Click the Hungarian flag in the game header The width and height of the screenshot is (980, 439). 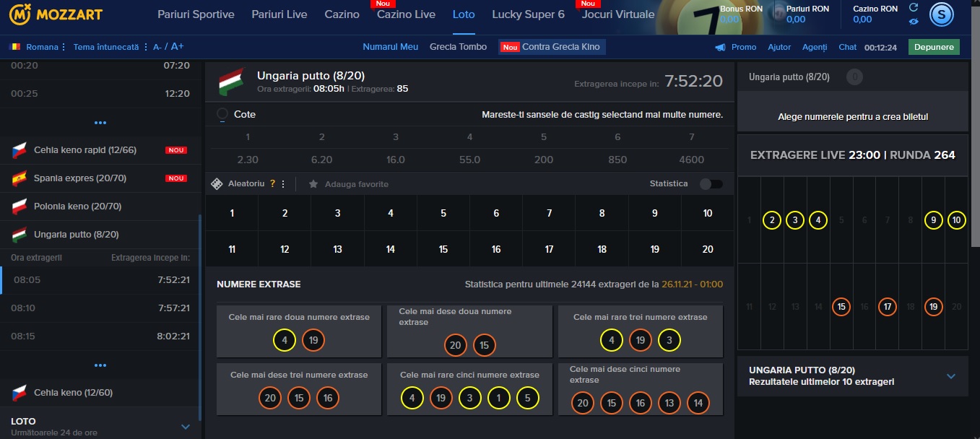(232, 82)
